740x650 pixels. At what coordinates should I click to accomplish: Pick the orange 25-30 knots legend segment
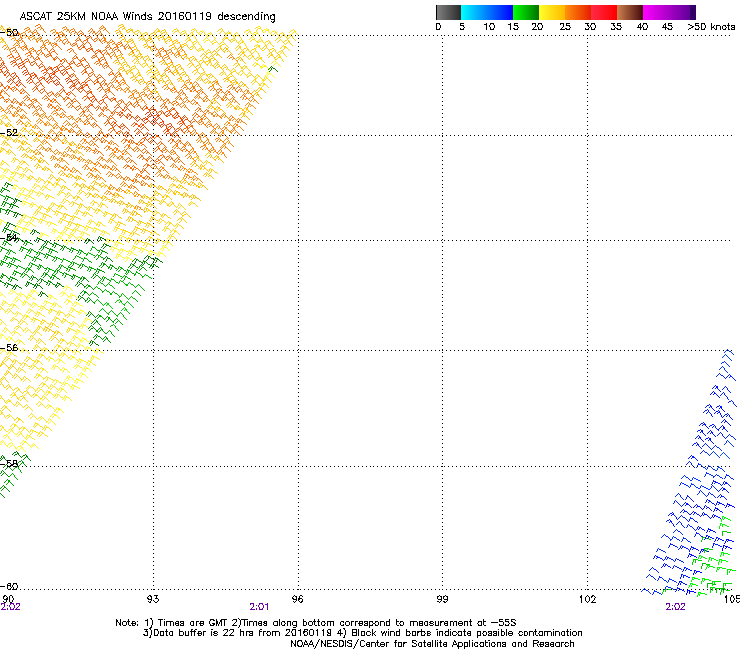tap(578, 12)
